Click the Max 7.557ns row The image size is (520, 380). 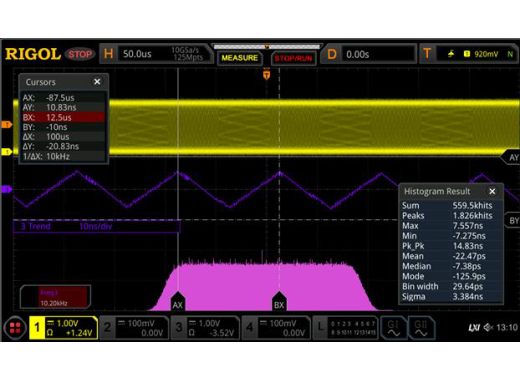pos(451,226)
